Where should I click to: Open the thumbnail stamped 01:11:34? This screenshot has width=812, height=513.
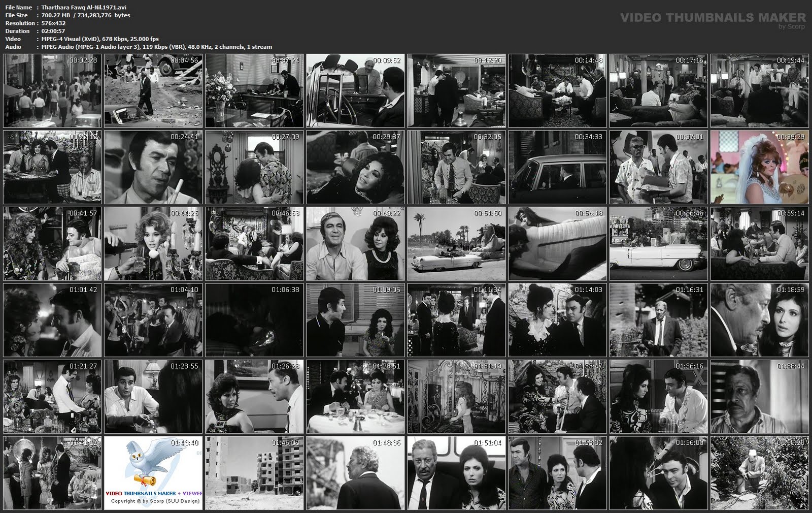point(456,320)
